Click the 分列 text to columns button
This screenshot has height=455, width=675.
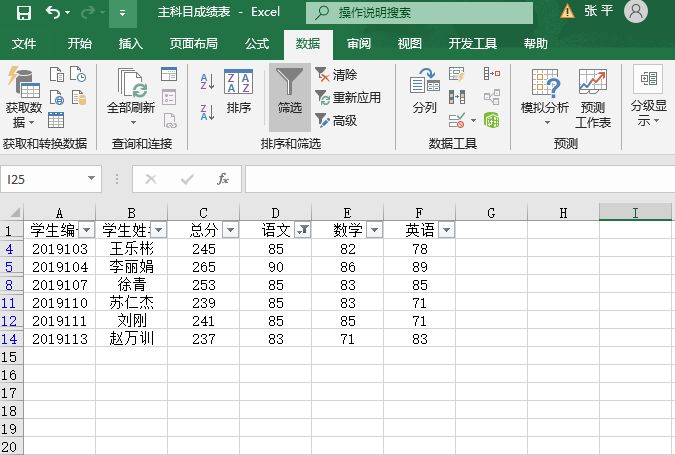424,92
